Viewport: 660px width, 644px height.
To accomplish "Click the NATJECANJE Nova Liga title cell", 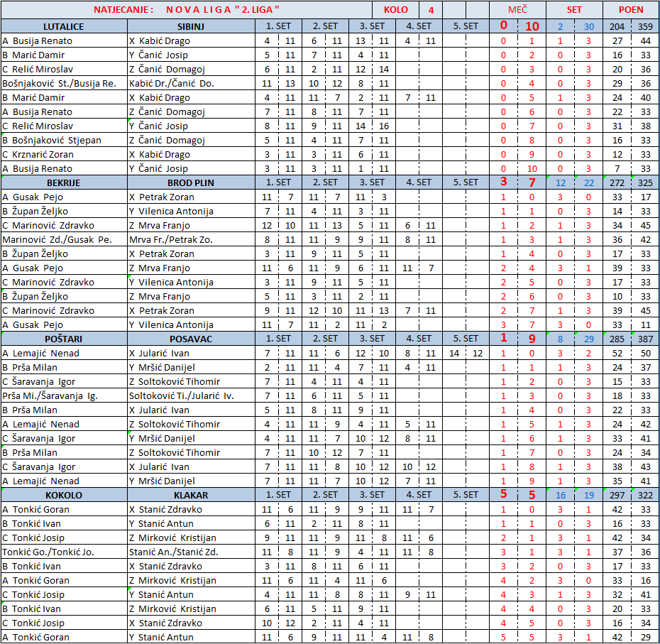I will click(x=187, y=10).
